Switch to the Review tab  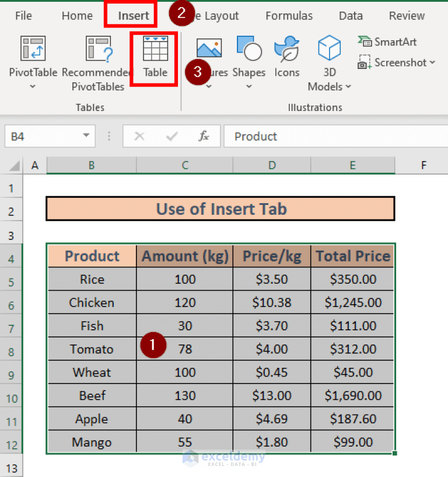[x=407, y=16]
